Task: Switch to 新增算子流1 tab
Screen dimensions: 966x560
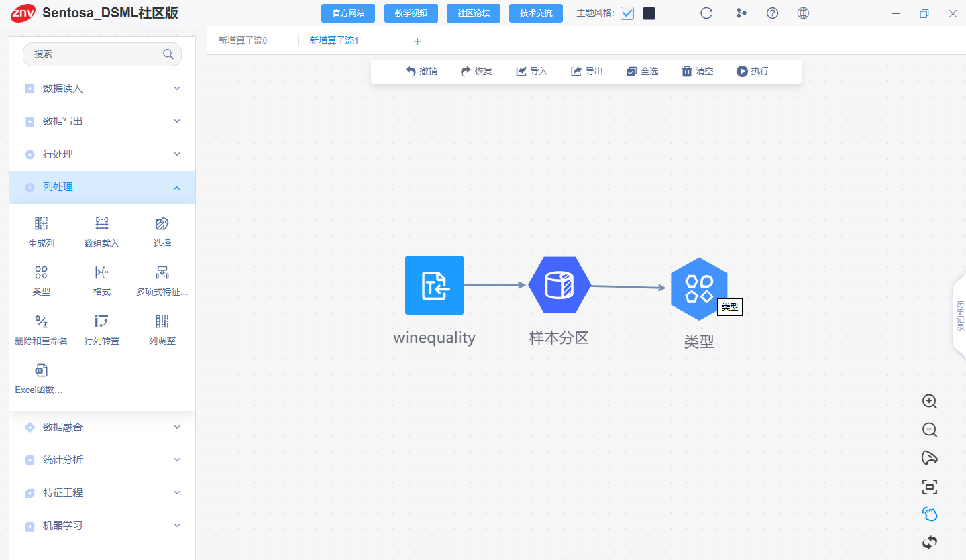Action: [334, 40]
